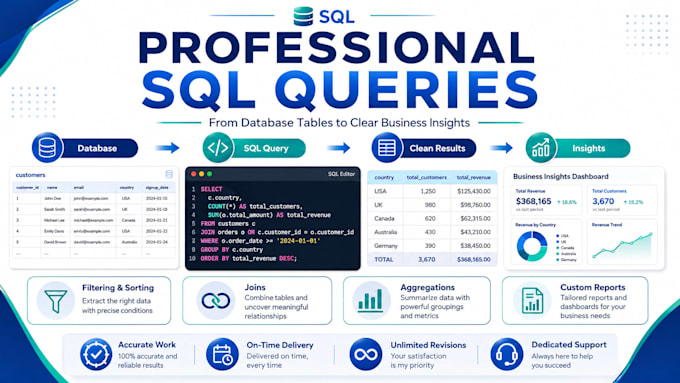Click the Total Revenue $368,165 value
Viewport: 680px width, 383px height.
pos(533,201)
